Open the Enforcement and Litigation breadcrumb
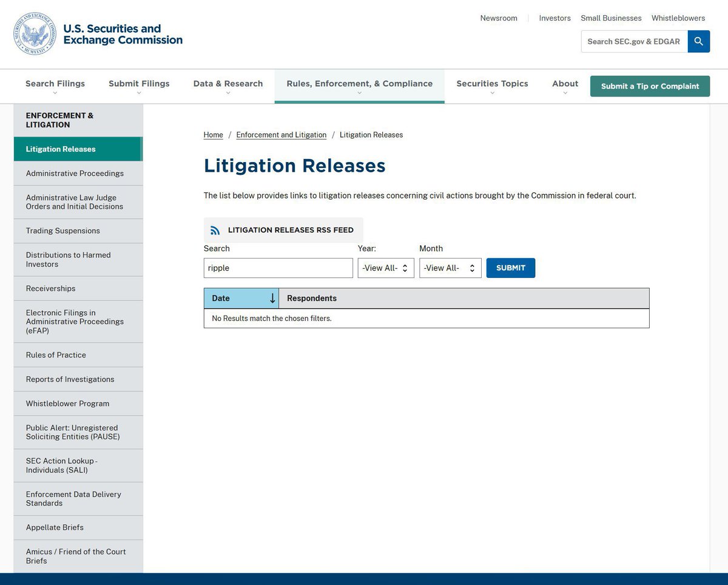This screenshot has width=728, height=585. click(x=281, y=135)
